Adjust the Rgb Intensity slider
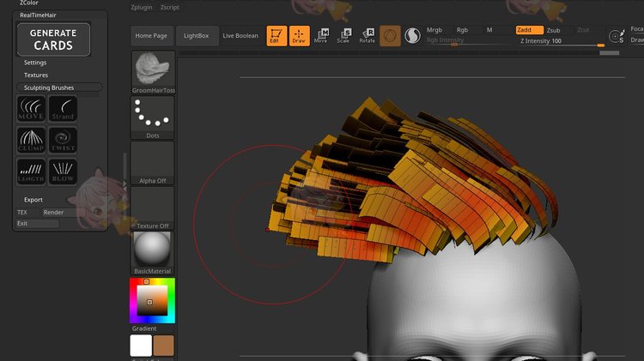Screen dimensions: 644x361 click(466, 40)
